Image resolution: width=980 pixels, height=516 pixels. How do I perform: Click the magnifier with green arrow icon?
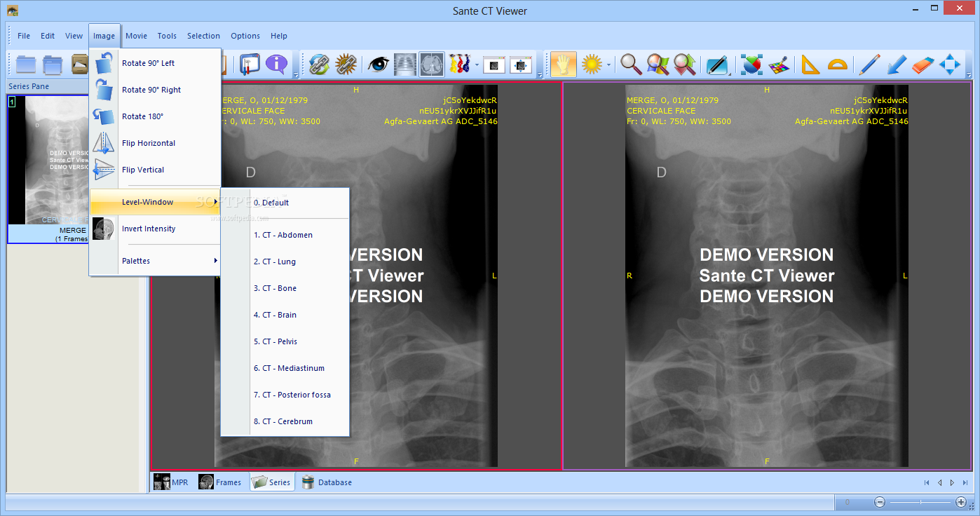(684, 64)
